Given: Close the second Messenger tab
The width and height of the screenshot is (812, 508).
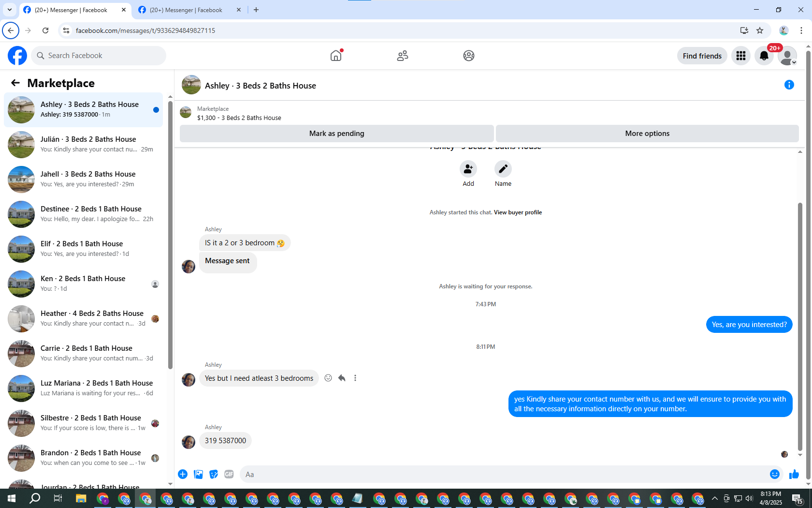Looking at the screenshot, I should (x=239, y=10).
